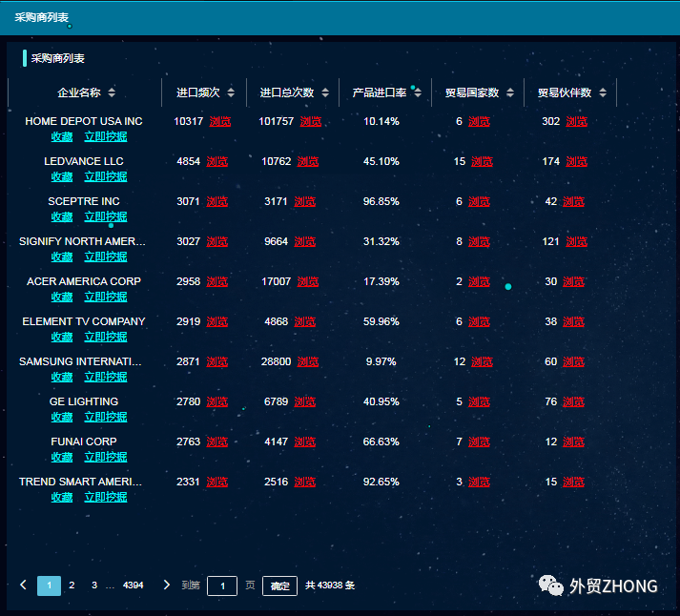Browse 302 trade partners for HOME DEPOT

point(577,121)
